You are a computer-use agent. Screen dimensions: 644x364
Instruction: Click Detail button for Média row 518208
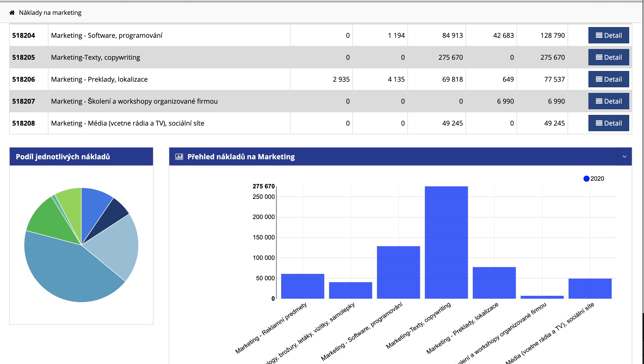608,123
